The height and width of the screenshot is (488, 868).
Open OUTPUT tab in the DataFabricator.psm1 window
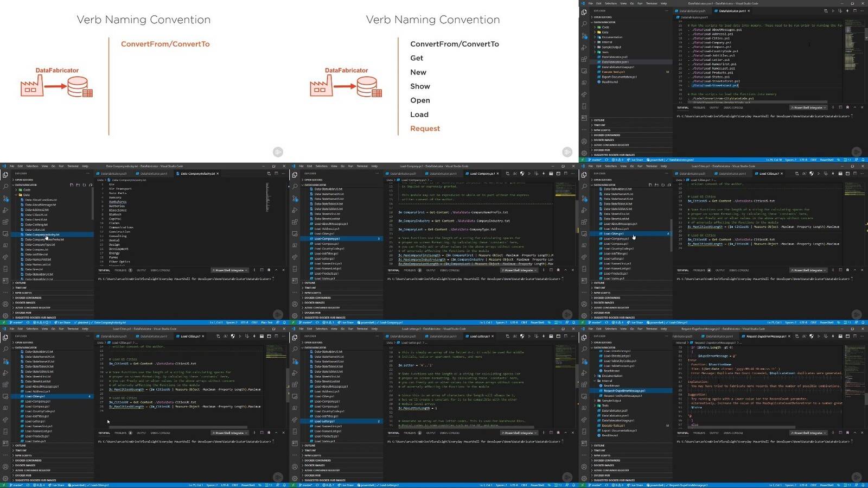(x=714, y=107)
